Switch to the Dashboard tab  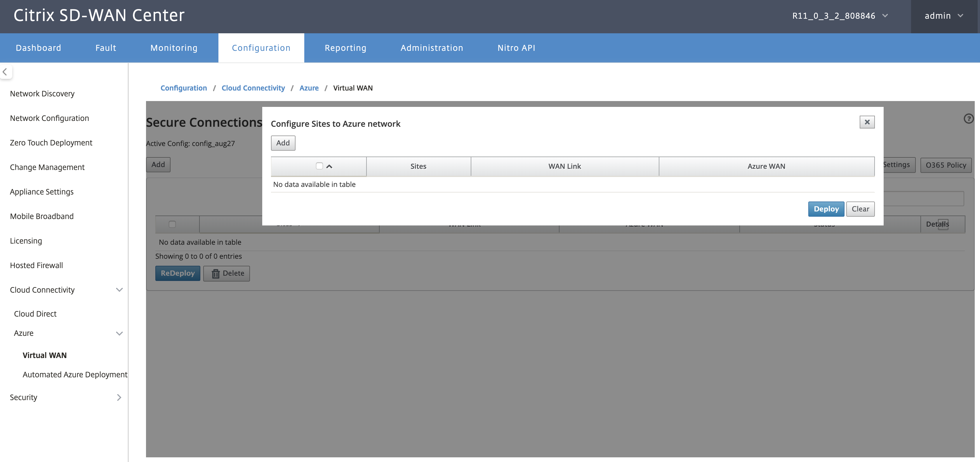pos(39,48)
